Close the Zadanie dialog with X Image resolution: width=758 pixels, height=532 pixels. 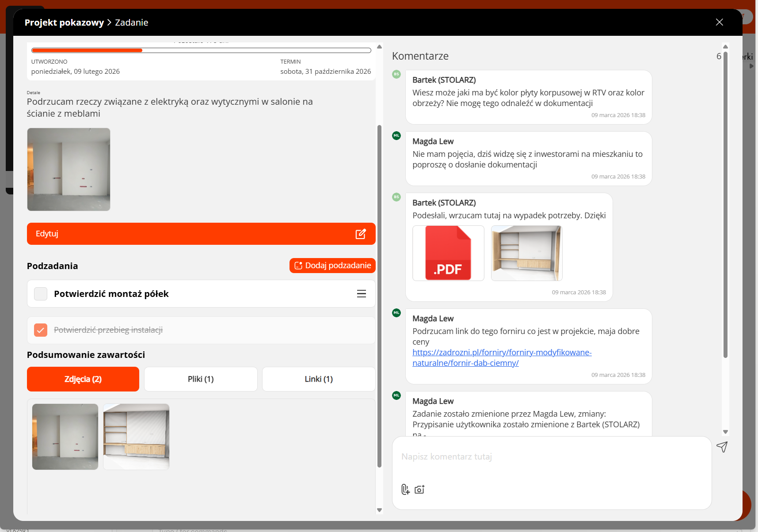coord(720,22)
